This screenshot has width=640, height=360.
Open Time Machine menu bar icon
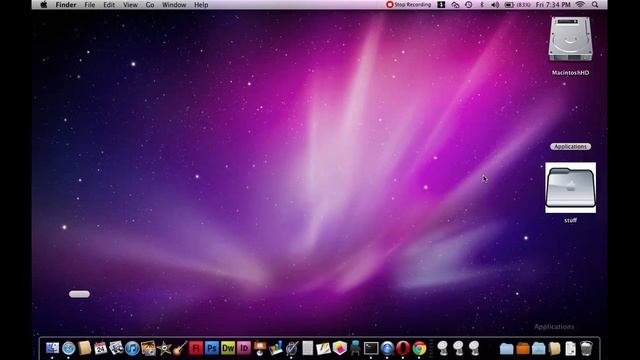(x=469, y=5)
